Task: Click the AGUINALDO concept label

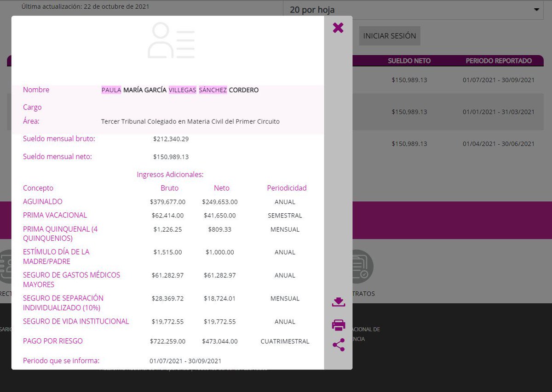Action: (43, 202)
